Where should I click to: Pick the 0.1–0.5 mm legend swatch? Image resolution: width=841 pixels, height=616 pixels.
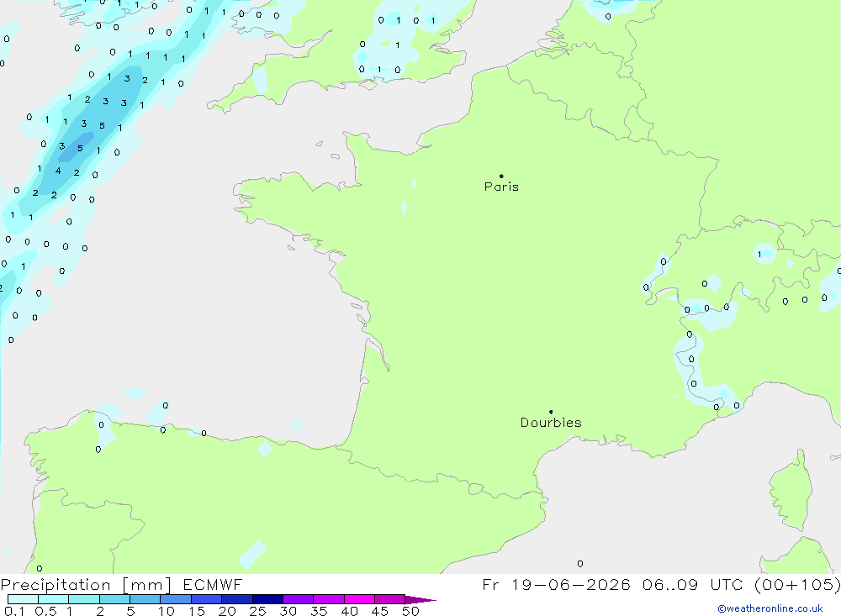23,599
